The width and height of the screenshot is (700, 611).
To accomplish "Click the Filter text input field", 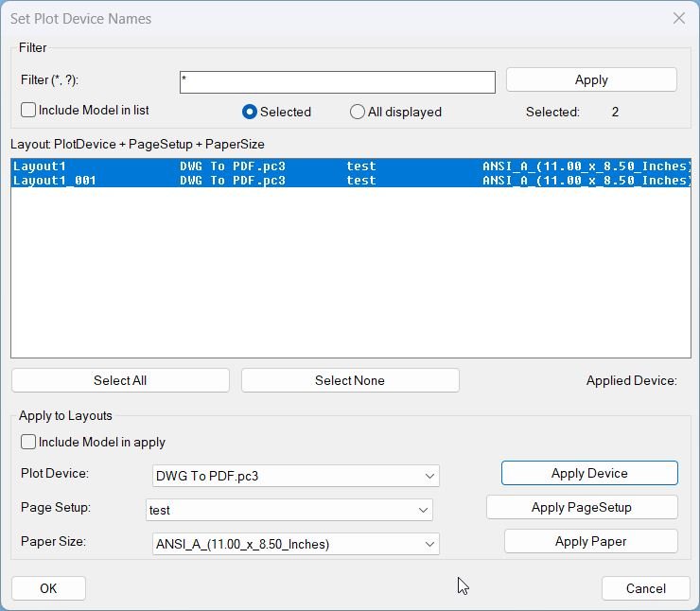I will [x=337, y=82].
